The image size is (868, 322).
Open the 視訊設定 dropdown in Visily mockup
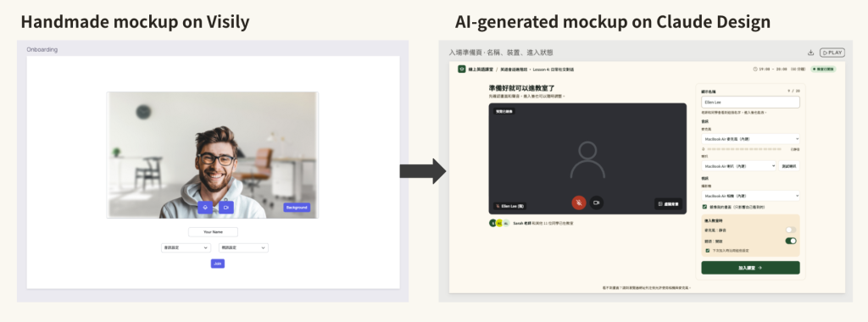point(243,248)
